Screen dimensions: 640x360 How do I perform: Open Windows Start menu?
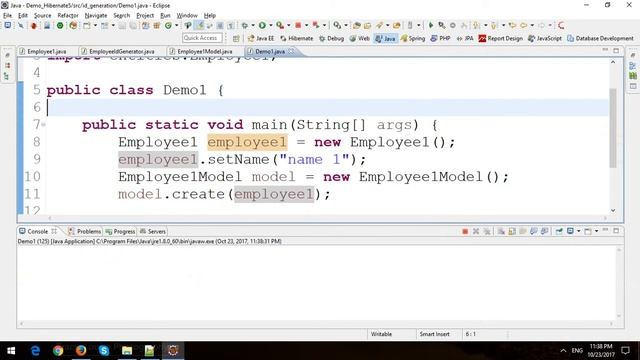coord(11,350)
